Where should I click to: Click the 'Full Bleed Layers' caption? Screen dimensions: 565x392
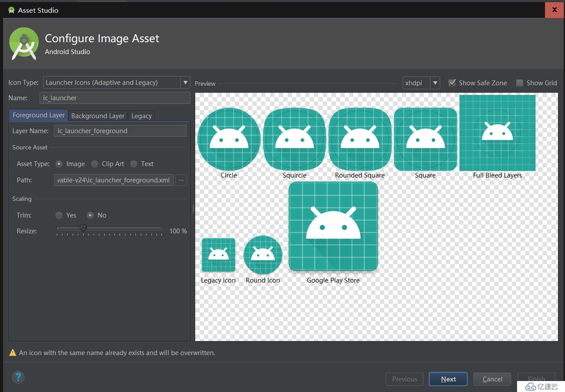(497, 175)
